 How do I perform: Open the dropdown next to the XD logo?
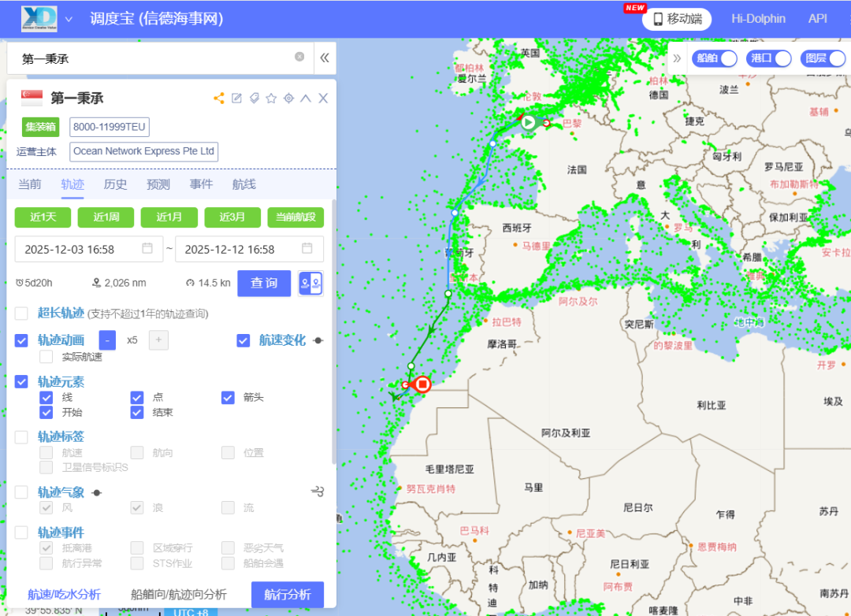coord(69,19)
